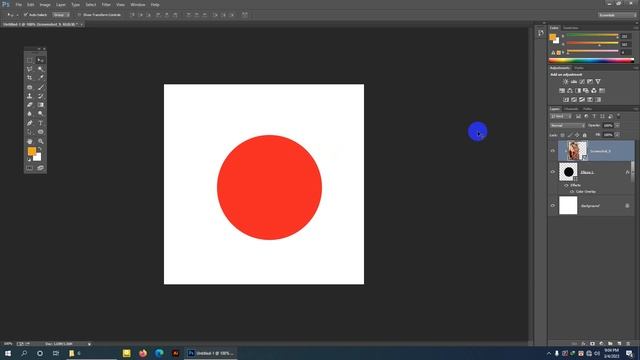Add Levels adjustment
Image resolution: width=640 pixels, height=360 pixels.
click(573, 82)
